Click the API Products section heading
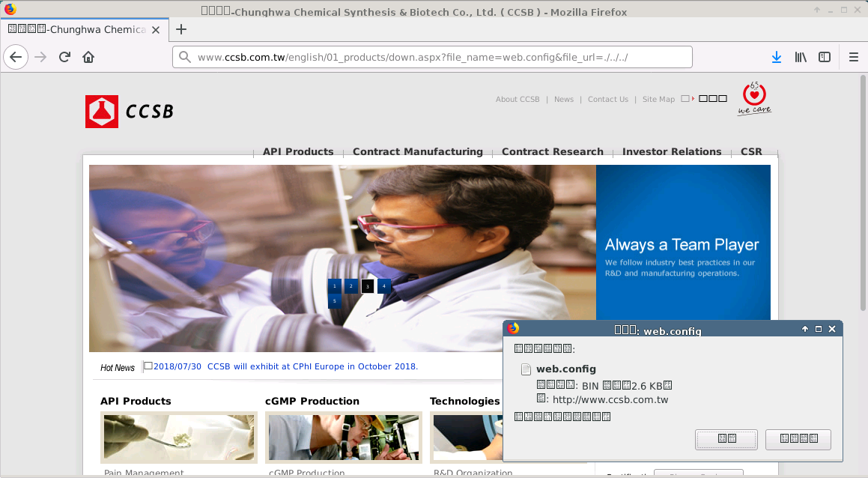This screenshot has width=868, height=478. 136,401
